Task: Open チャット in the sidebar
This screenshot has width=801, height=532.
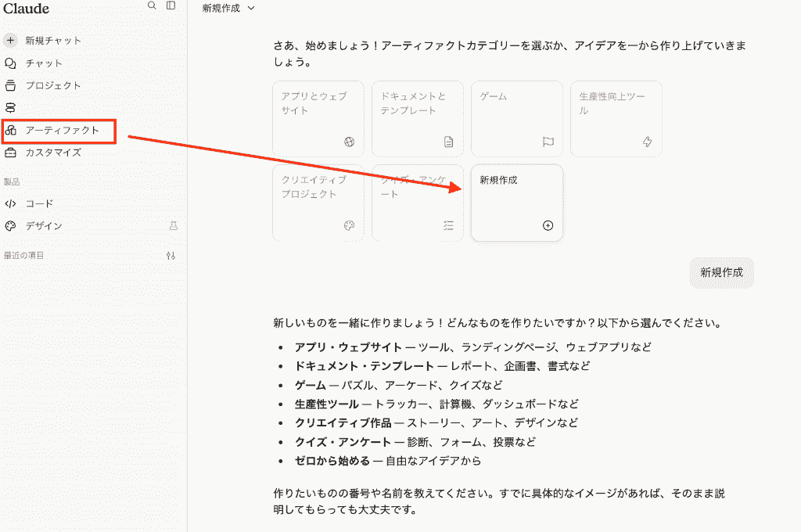Action: pos(44,63)
